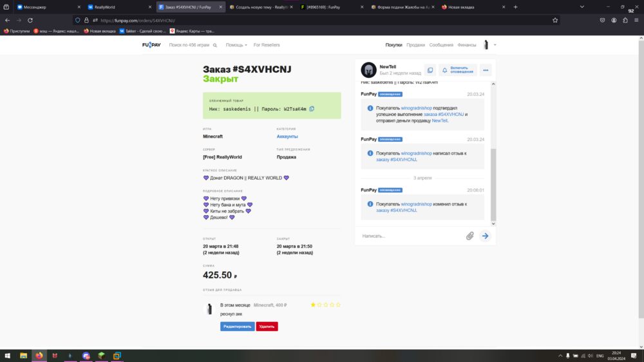Screen dimensions: 644x362
Task: Bookmark this page with star icon
Action: pyautogui.click(x=555, y=20)
